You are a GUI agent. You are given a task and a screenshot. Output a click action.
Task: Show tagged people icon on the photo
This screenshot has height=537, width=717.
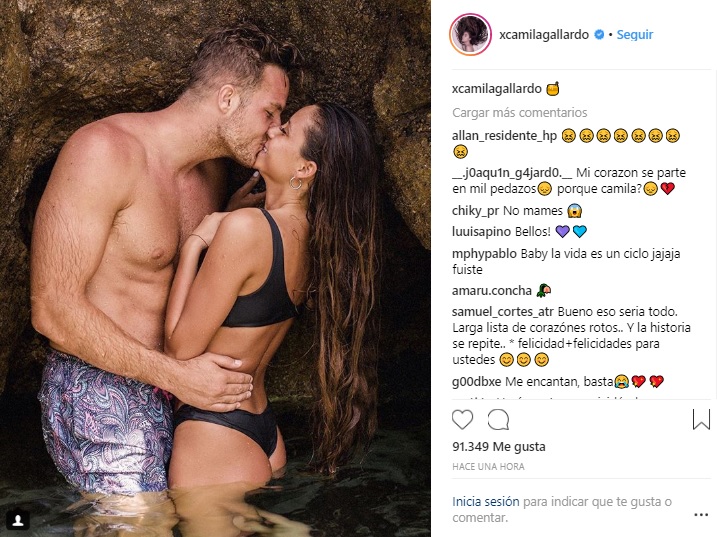(18, 520)
